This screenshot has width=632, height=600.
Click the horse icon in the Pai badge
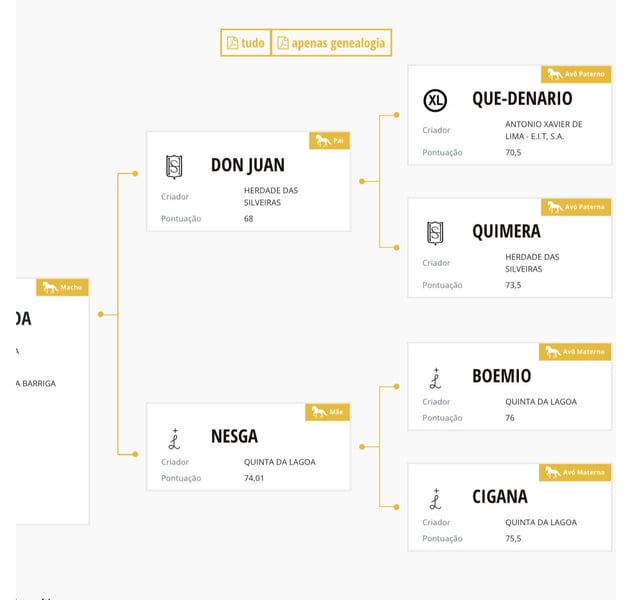click(322, 141)
